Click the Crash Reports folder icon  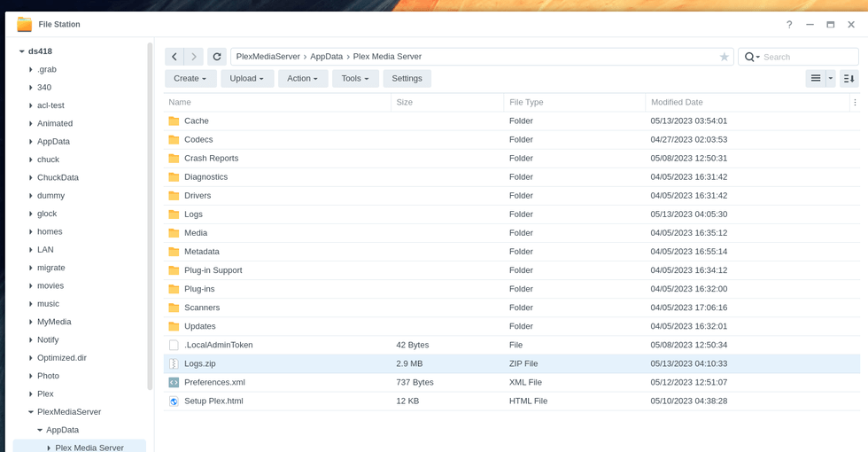click(174, 159)
